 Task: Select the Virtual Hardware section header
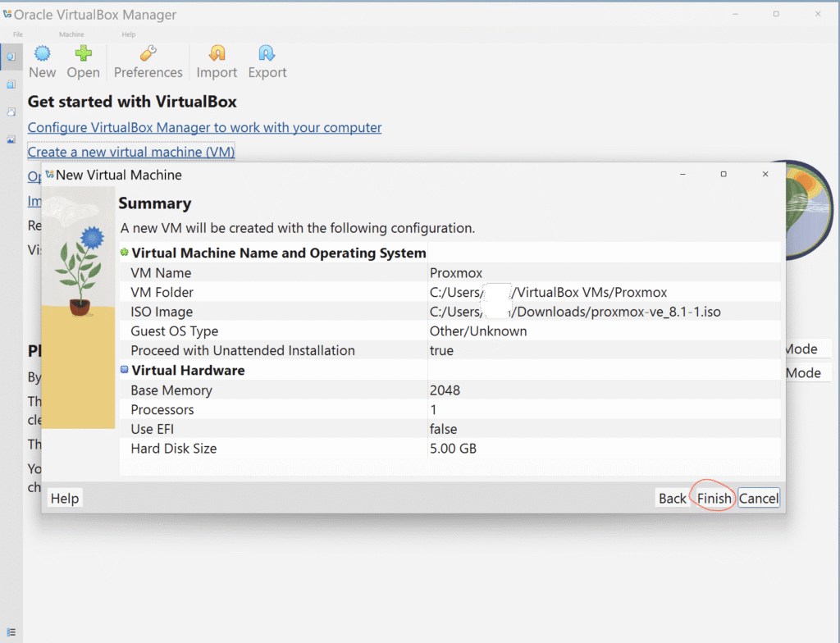(188, 371)
